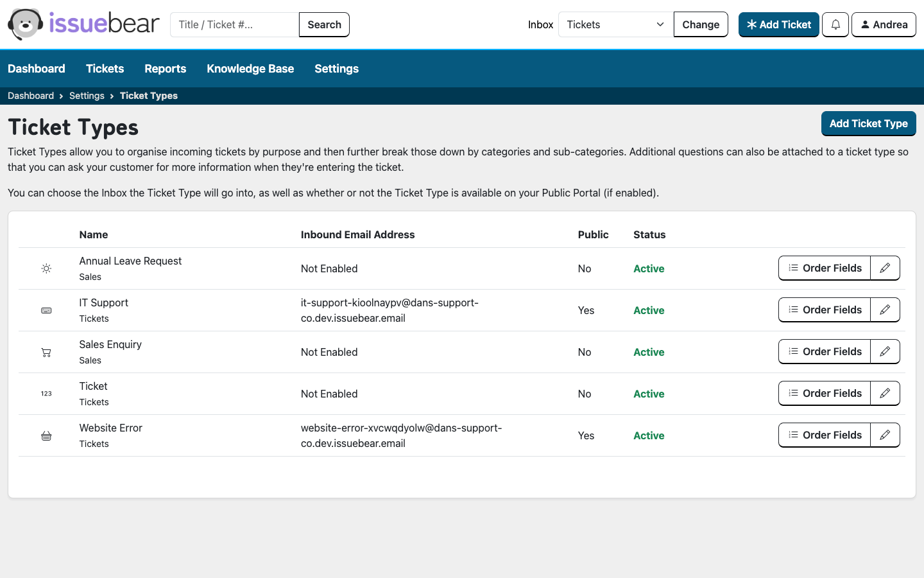Image resolution: width=924 pixels, height=578 pixels.
Task: Click the 123 icon for Ticket
Action: pyautogui.click(x=46, y=394)
